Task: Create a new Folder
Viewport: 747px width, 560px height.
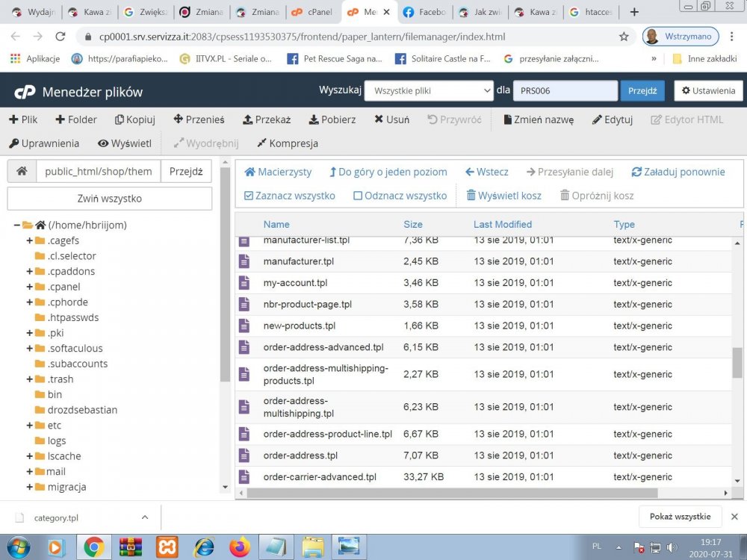Action: [76, 119]
